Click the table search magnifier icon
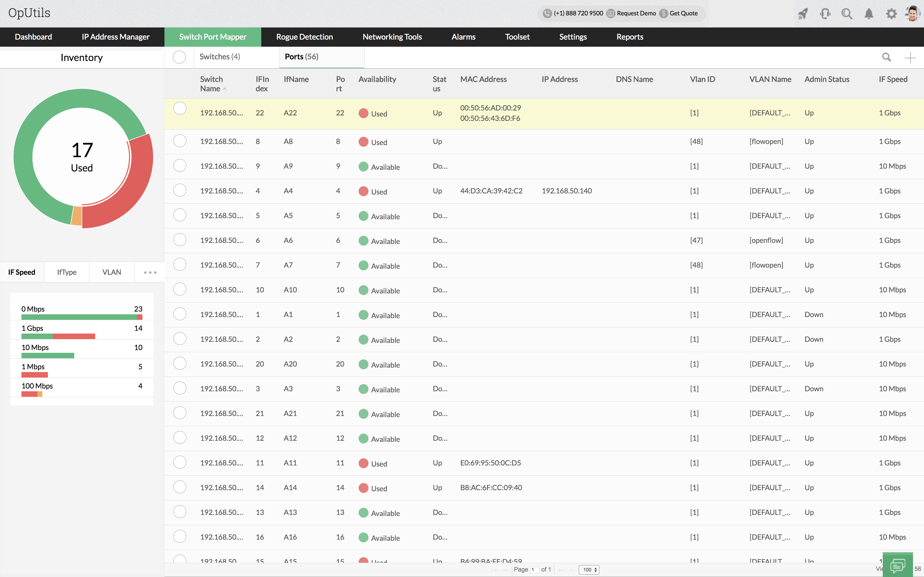Viewport: 924px width, 577px height. tap(887, 57)
